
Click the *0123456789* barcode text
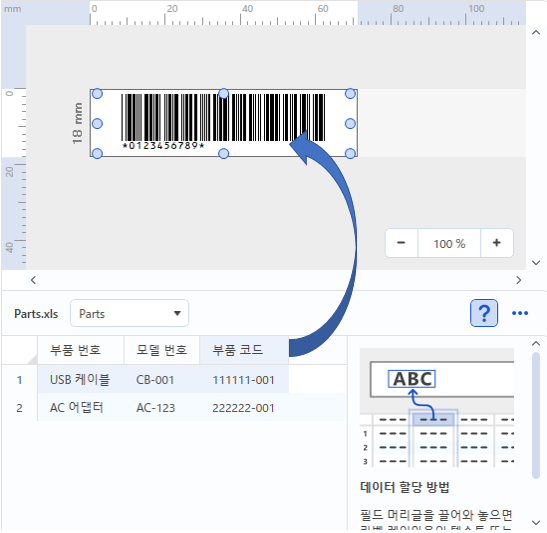click(x=163, y=145)
